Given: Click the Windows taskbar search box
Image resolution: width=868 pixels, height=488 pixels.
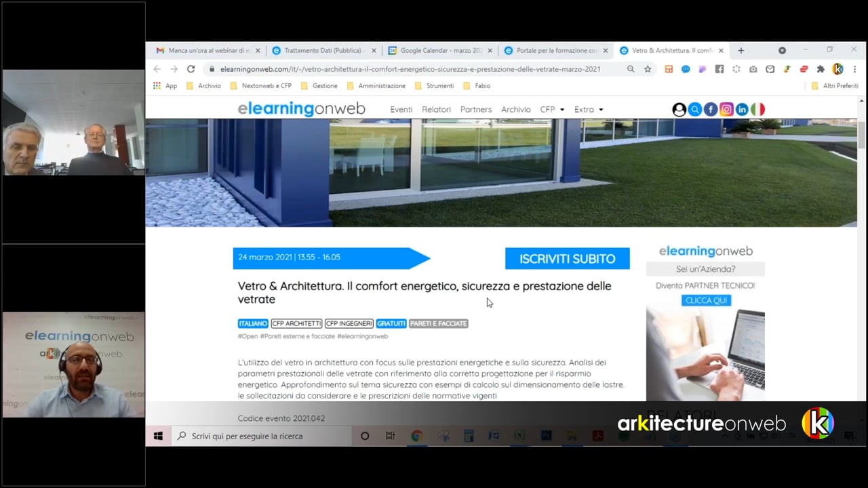Looking at the screenshot, I should coord(261,436).
